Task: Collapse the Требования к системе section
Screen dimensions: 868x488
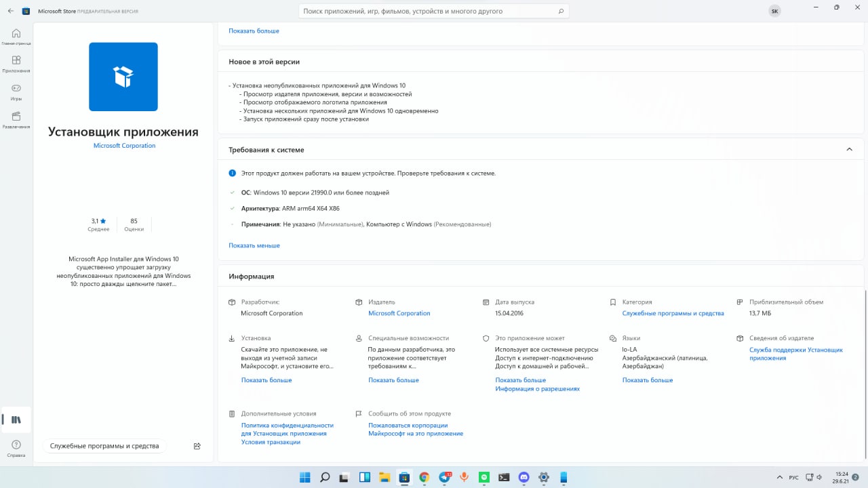Action: click(x=850, y=149)
